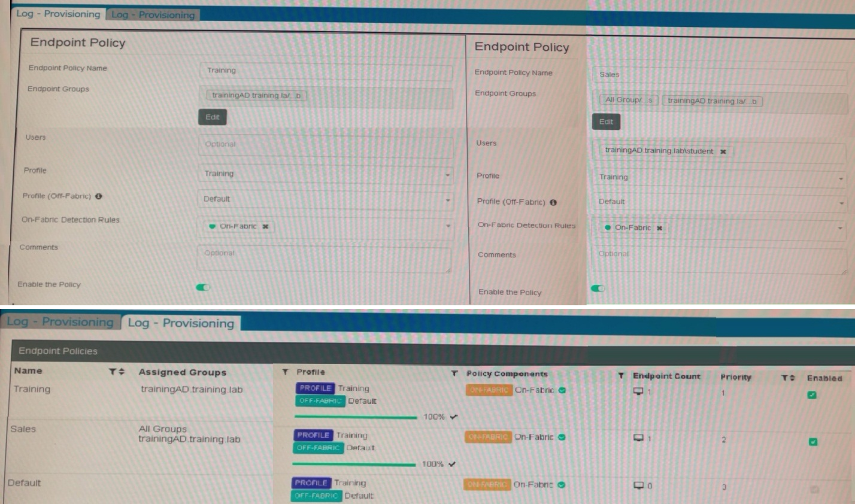The image size is (855, 504).
Task: Remove trainingAD student user from Sales policy
Action: click(723, 151)
